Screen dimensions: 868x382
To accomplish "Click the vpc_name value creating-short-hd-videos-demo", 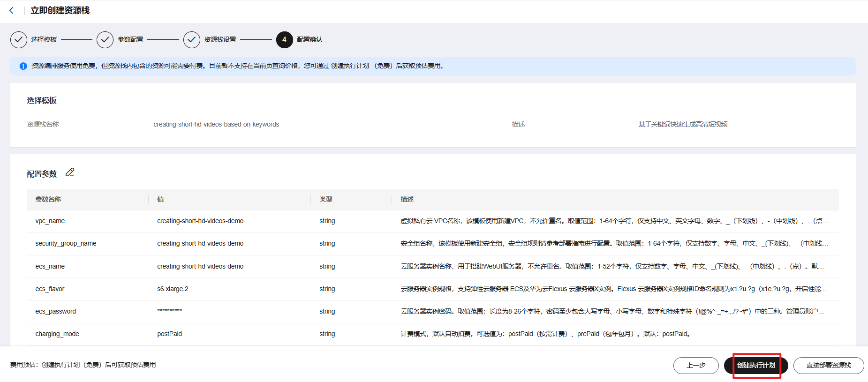I will pos(200,221).
